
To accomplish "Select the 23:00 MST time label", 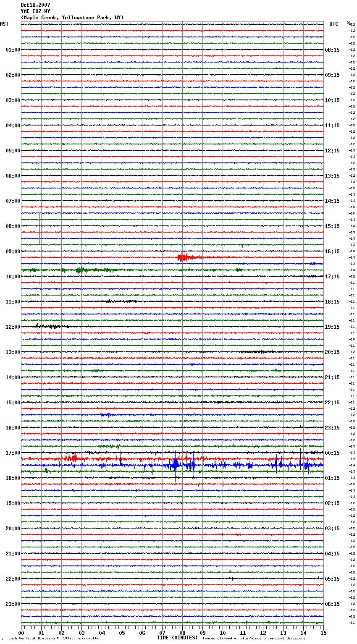I will click(x=13, y=604).
